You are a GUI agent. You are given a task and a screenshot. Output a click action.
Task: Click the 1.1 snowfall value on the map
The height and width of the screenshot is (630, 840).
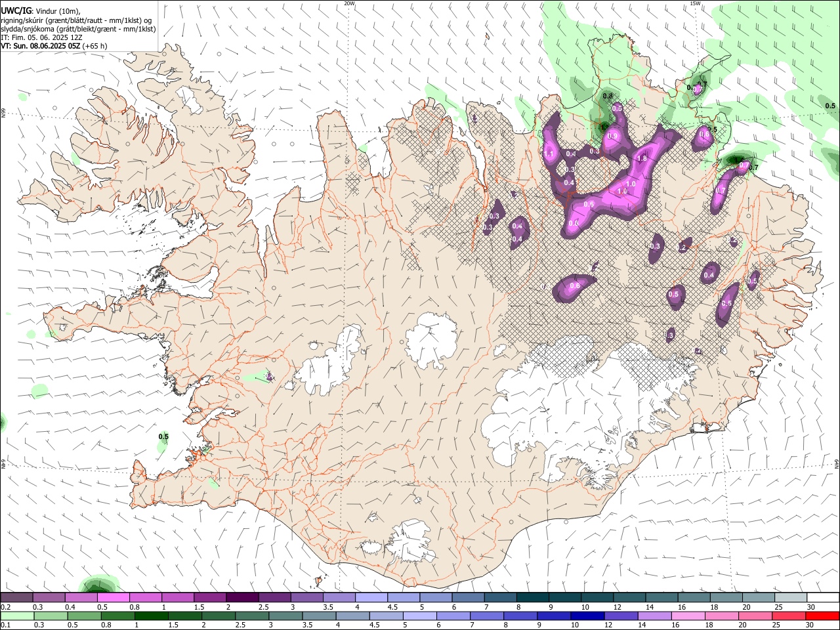pos(549,154)
